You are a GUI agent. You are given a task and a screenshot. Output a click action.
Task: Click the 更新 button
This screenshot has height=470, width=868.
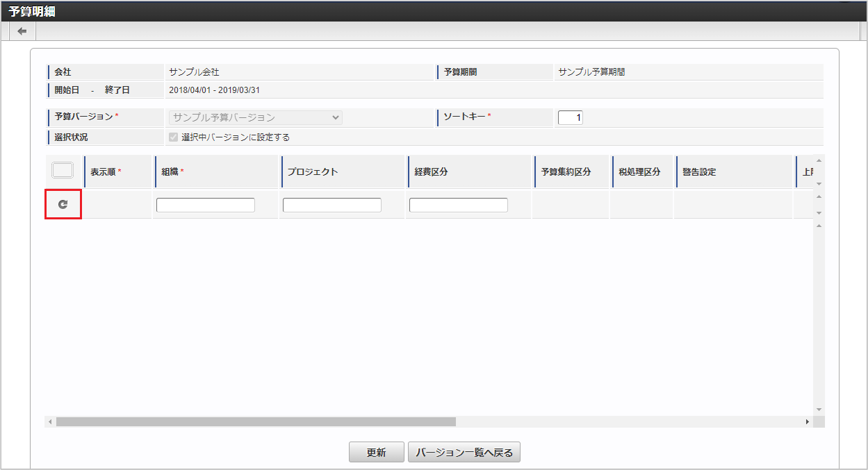coord(377,453)
